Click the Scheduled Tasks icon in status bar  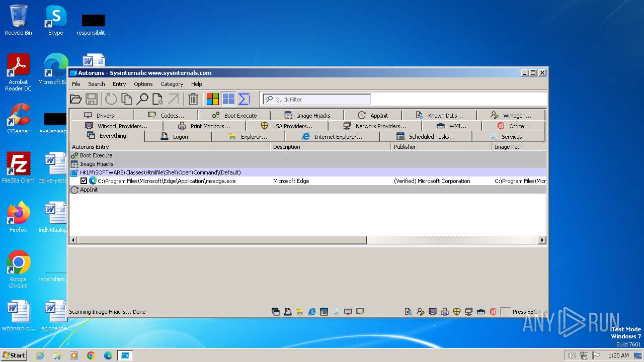coord(324,312)
